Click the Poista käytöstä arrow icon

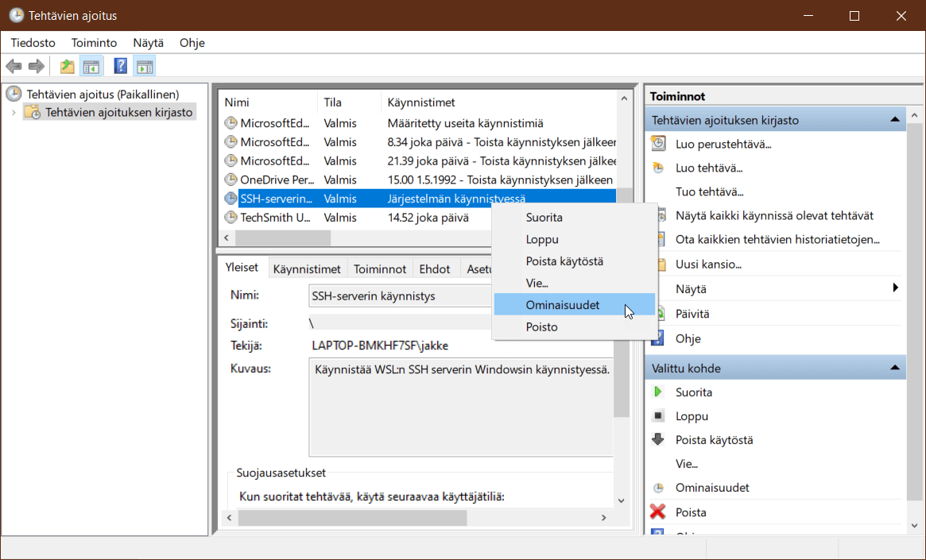(x=658, y=440)
